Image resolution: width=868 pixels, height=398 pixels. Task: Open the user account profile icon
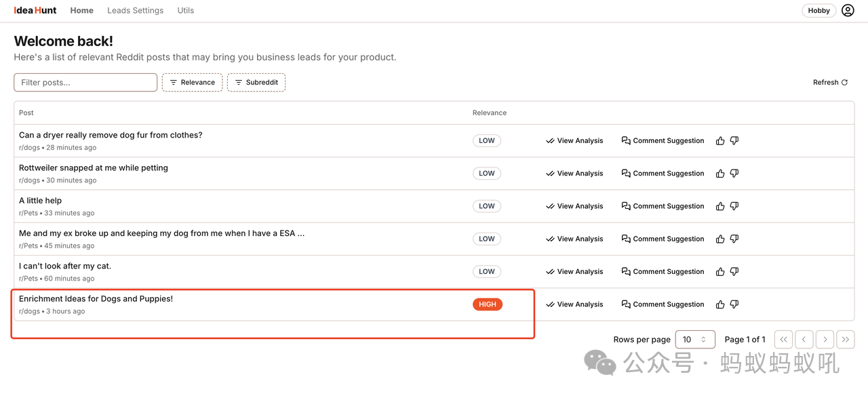pos(848,11)
